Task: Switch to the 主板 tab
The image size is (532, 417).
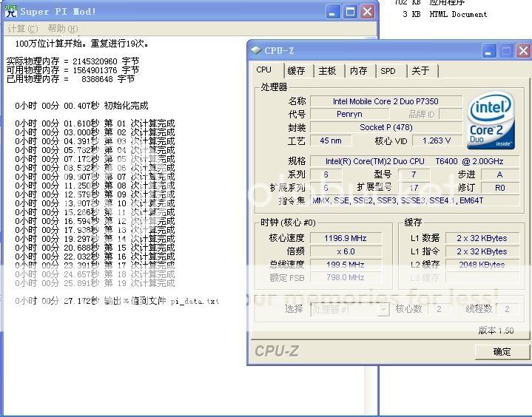Action: tap(327, 71)
